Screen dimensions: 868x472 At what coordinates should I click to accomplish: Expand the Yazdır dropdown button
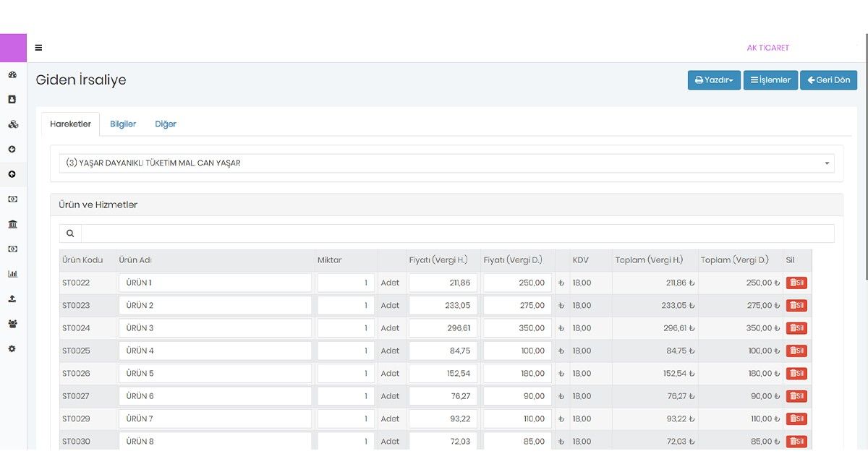pyautogui.click(x=713, y=80)
